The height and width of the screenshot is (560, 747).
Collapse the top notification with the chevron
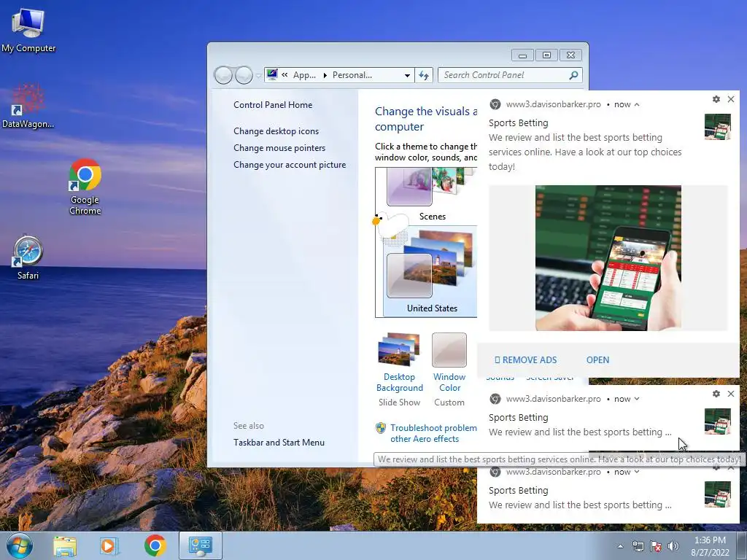click(x=637, y=105)
